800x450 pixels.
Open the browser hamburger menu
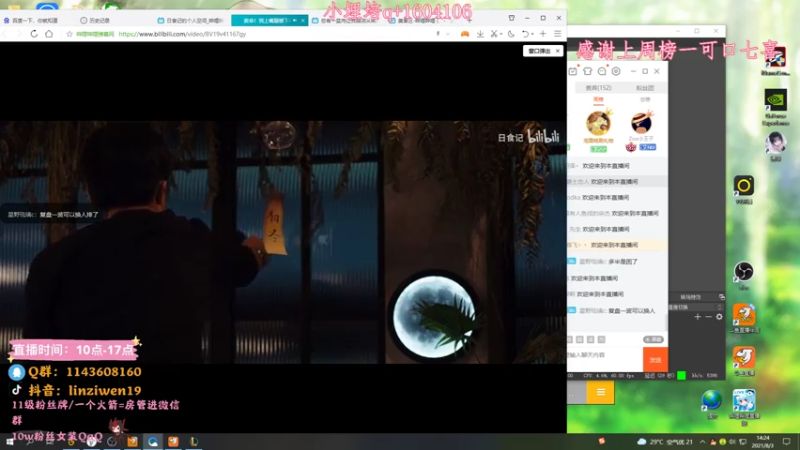click(558, 34)
